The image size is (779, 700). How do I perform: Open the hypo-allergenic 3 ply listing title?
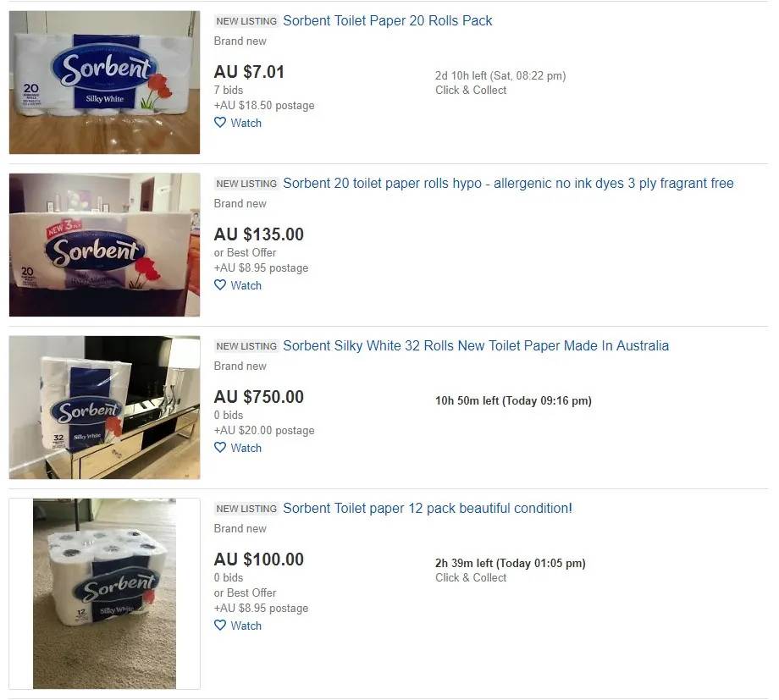click(508, 183)
